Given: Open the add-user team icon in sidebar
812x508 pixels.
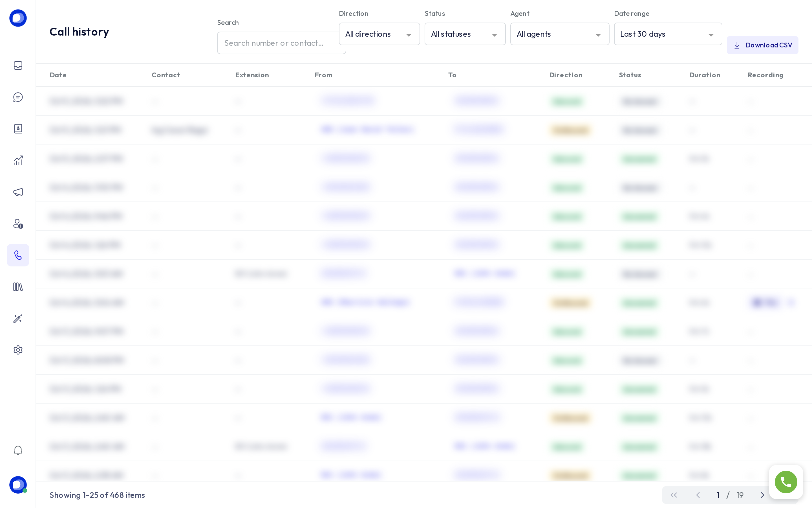Looking at the screenshot, I should 18,224.
